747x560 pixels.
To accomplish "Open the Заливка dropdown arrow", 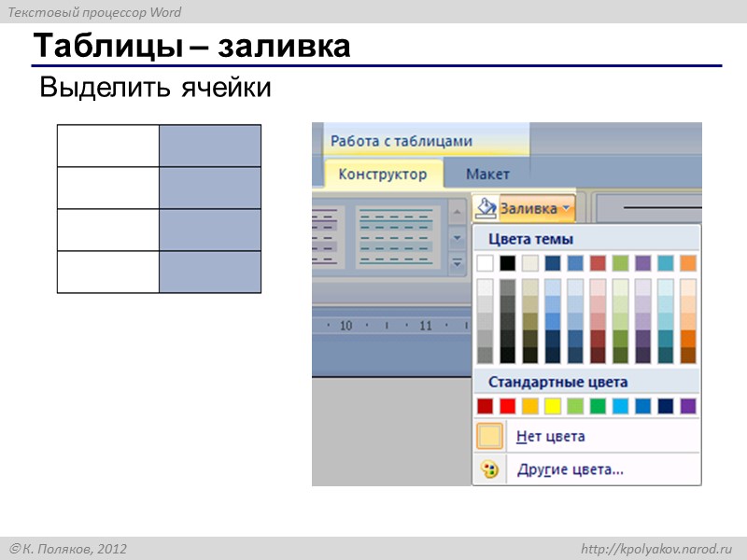I will [x=564, y=207].
